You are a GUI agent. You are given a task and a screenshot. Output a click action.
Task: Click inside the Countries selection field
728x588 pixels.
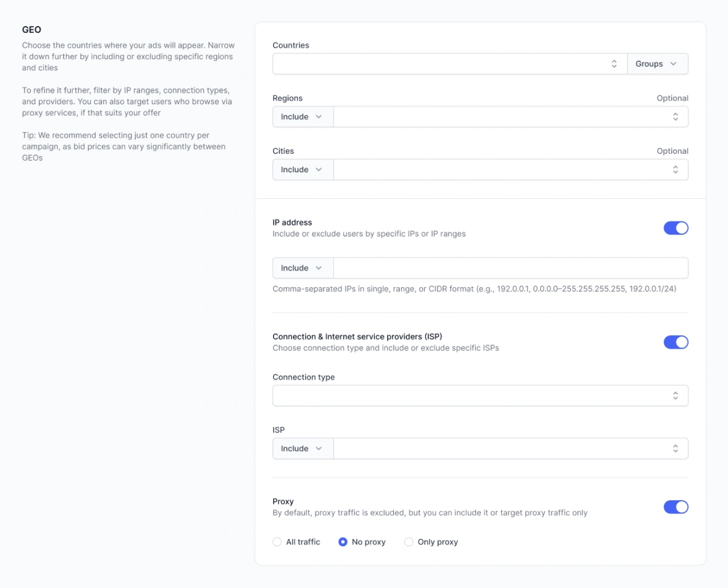tap(443, 63)
